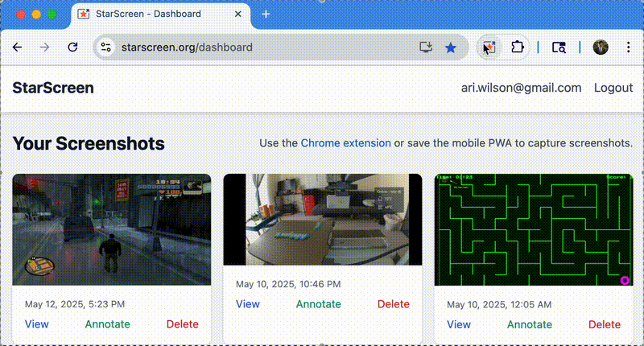This screenshot has width=644, height=346.
Task: Close the StarScreen - Dashboard tab
Action: point(237,14)
